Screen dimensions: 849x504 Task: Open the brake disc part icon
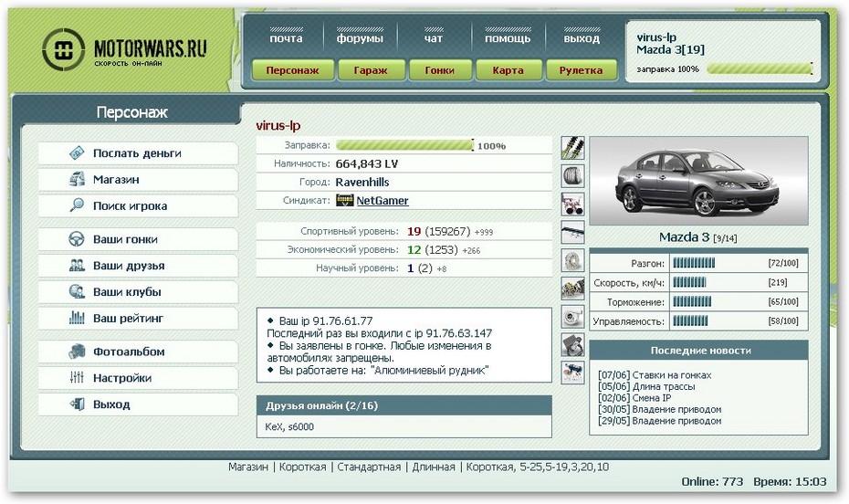coord(572,260)
